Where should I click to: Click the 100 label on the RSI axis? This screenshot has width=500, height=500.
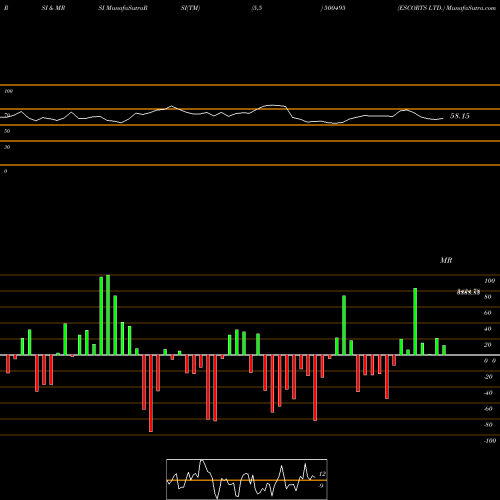(8, 91)
